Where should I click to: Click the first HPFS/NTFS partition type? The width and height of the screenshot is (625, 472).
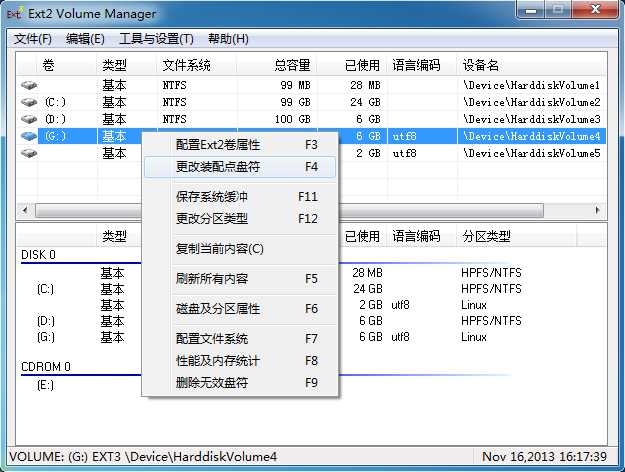pos(491,273)
